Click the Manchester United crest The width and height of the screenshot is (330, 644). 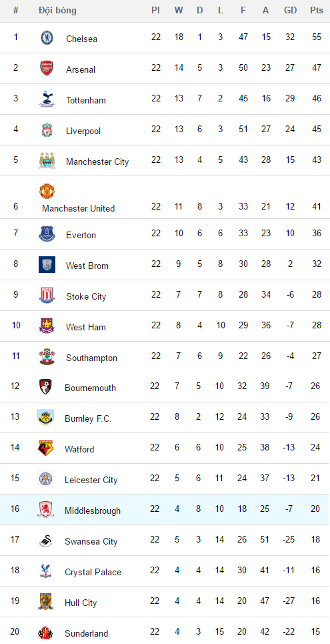coord(47,191)
